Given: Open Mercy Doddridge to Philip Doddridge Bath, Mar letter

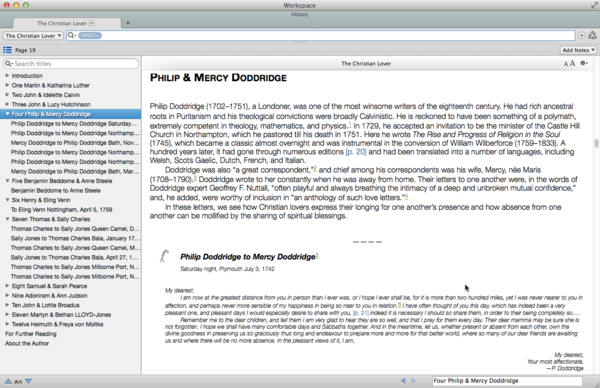Looking at the screenshot, I should (75, 171).
